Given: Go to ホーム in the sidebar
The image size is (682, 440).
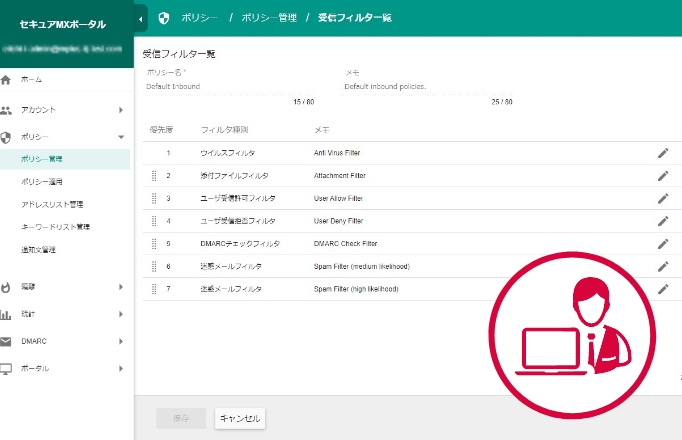Looking at the screenshot, I should 32,79.
